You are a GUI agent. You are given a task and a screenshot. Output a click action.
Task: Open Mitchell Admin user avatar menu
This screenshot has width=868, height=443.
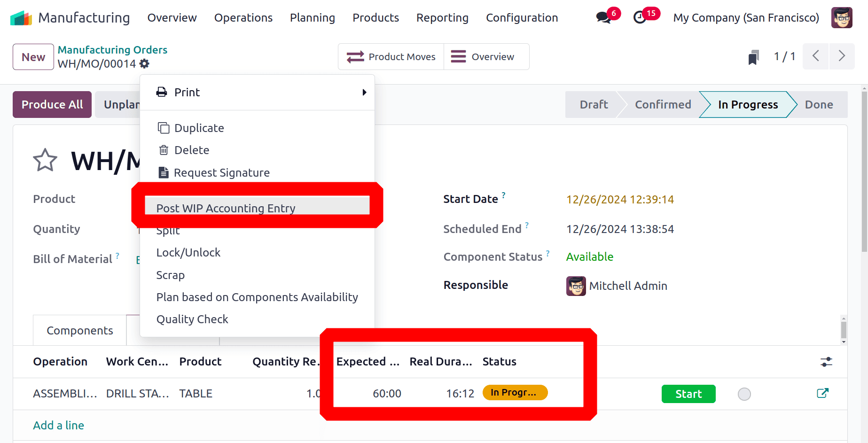pos(841,18)
